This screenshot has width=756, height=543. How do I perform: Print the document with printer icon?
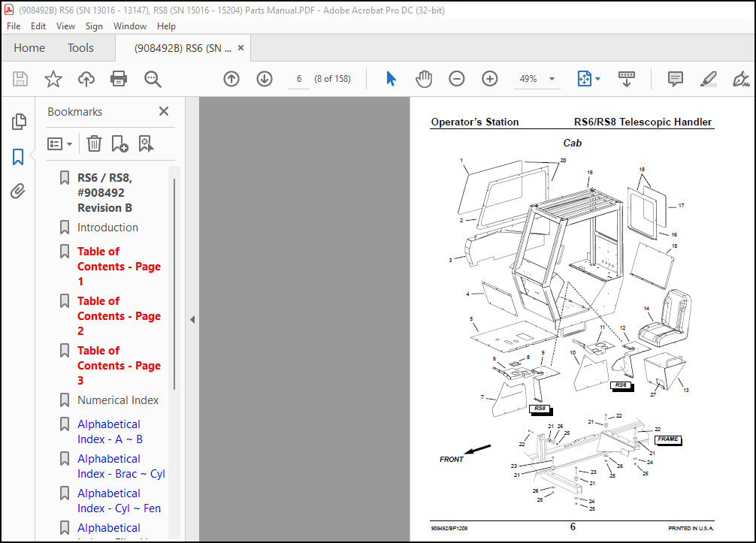(x=119, y=79)
